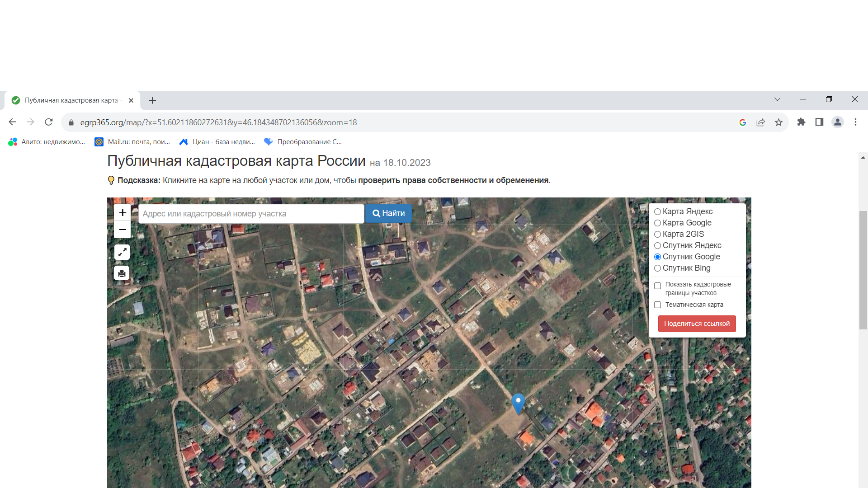Image resolution: width=868 pixels, height=488 pixels.
Task: Enable Тематическая карта checkbox
Action: [658, 305]
